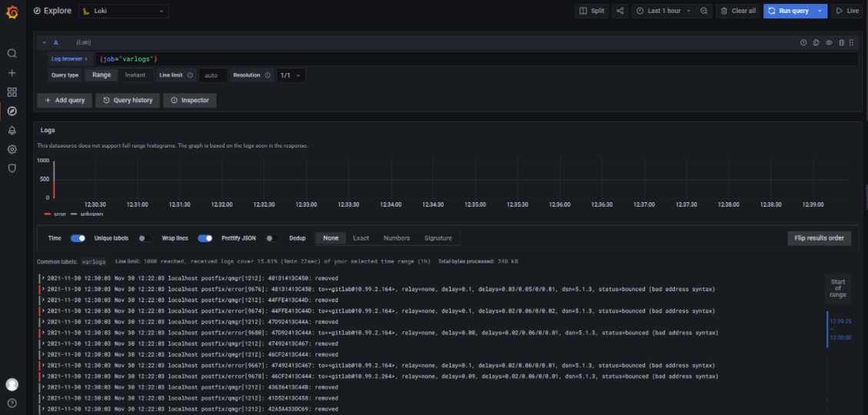Open Alerting bell icon in sidebar

click(x=12, y=131)
